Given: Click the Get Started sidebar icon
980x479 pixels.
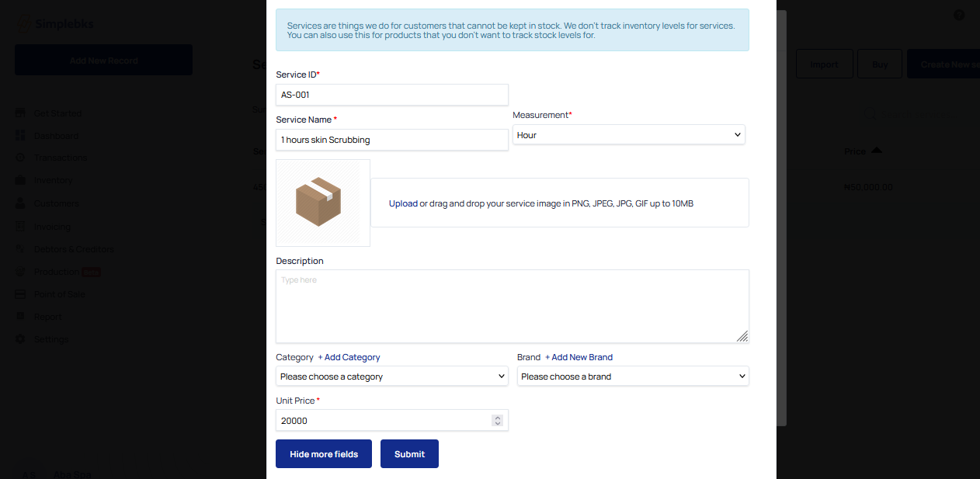Looking at the screenshot, I should point(20,113).
